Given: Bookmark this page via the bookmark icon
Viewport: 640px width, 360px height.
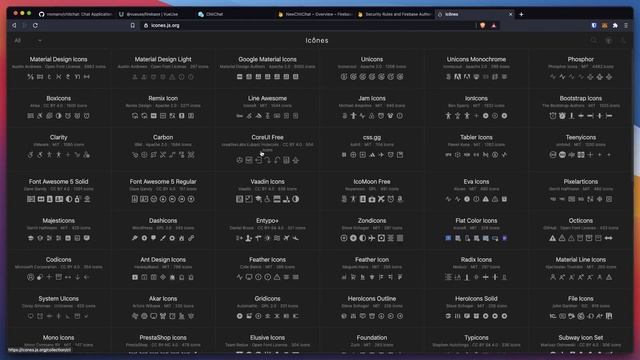Looking at the screenshot, I should pyautogui.click(x=133, y=25).
